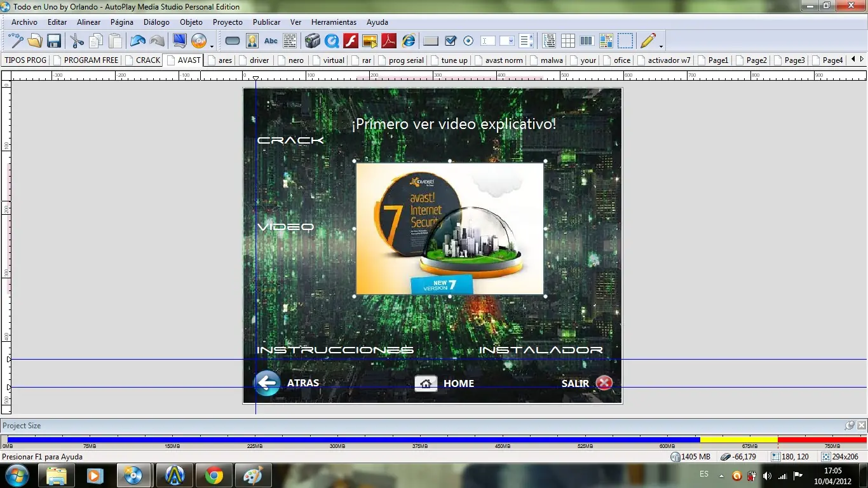
Task: Insert a Tree object
Action: pyautogui.click(x=549, y=41)
